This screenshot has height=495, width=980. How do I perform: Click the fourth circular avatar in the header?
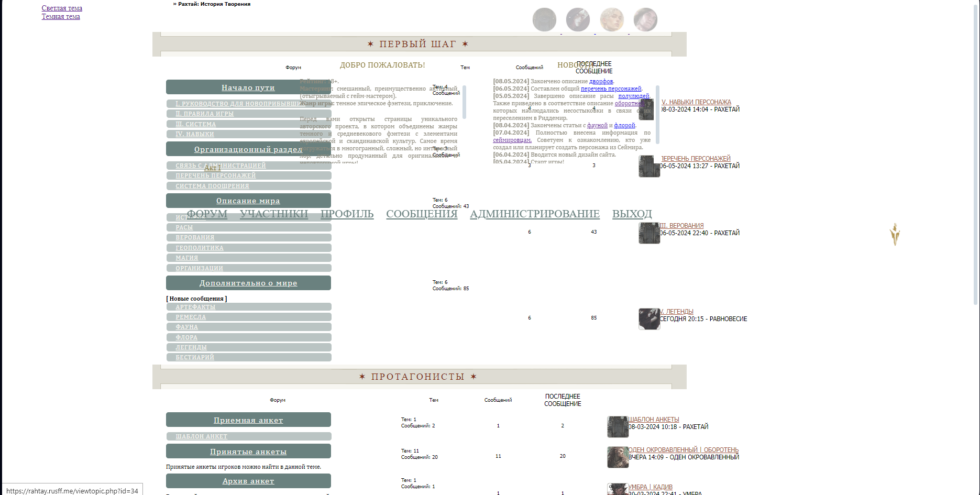tap(645, 20)
